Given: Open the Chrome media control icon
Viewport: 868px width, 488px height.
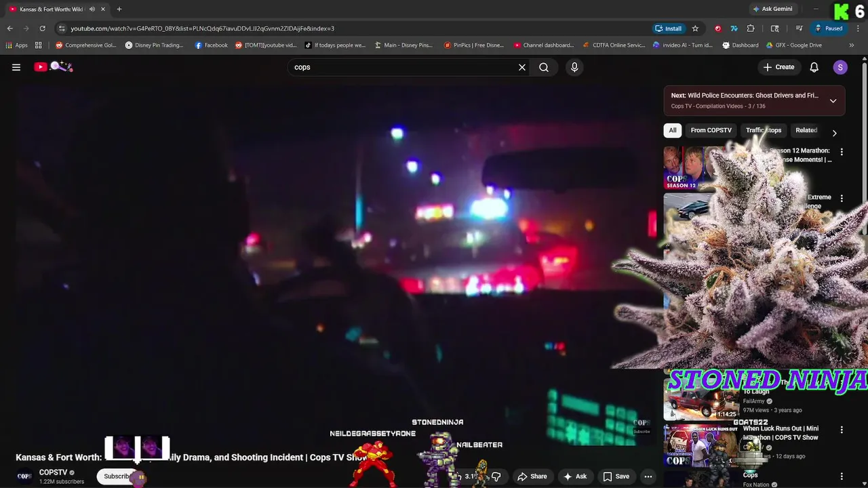Looking at the screenshot, I should [800, 28].
